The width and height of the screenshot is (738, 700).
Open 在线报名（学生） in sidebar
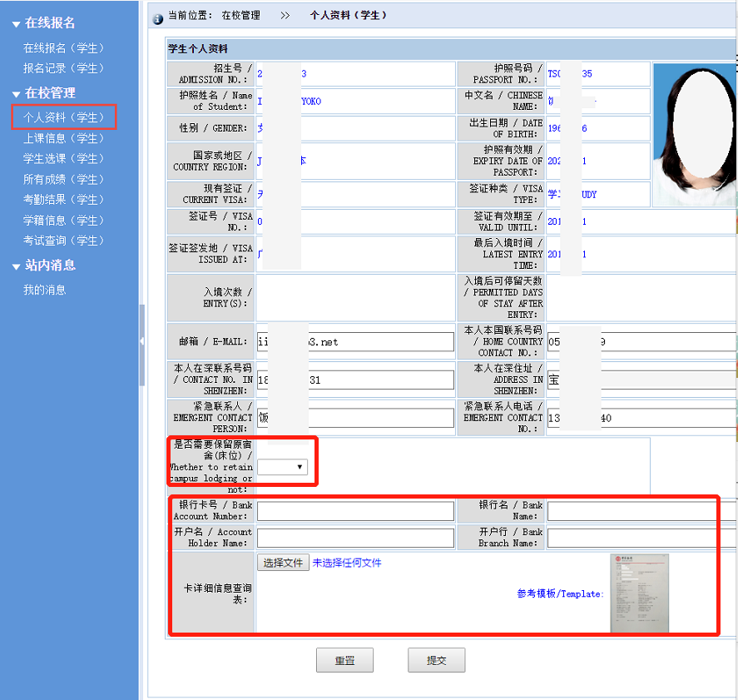pyautogui.click(x=63, y=48)
